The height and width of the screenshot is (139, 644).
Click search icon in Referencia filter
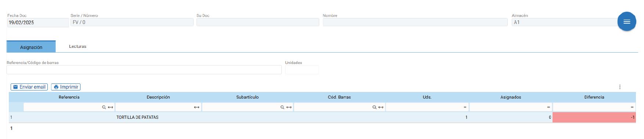(x=104, y=107)
